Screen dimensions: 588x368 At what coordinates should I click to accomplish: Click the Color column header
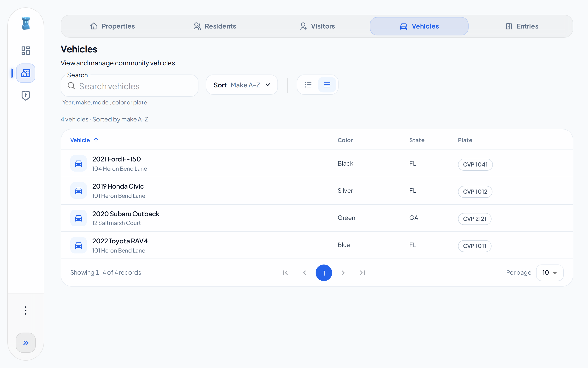point(345,140)
